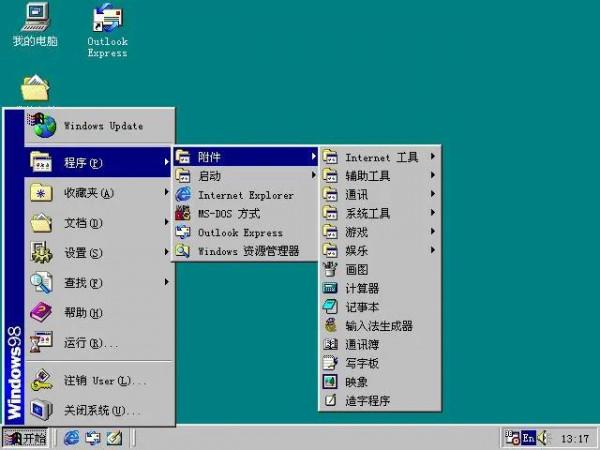Click the folder icon on the desktop
Image resolution: width=600 pixels, height=450 pixels.
[x=35, y=88]
